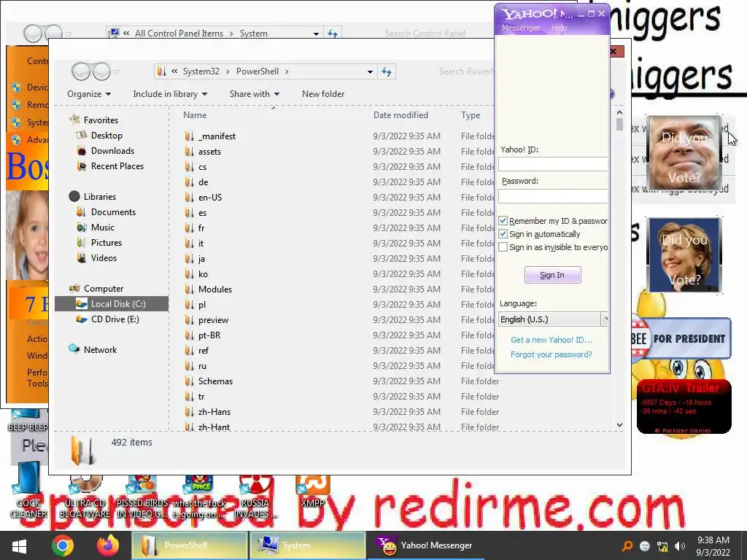Click the clock in the taskbar
The image size is (747, 560).
[713, 546]
